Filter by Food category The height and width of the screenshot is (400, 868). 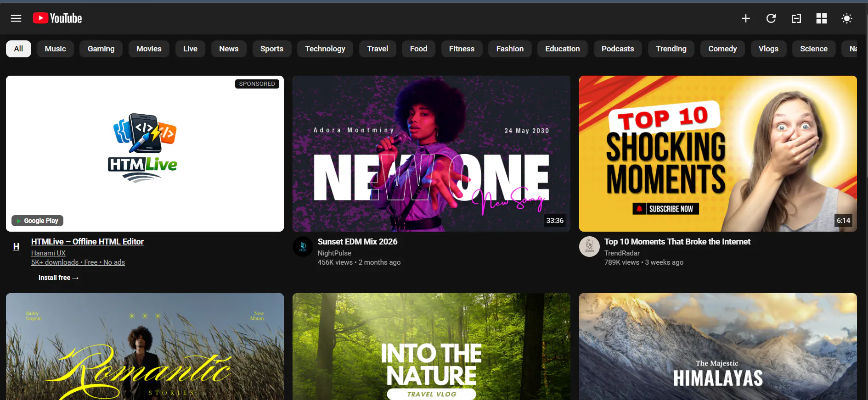tap(418, 49)
